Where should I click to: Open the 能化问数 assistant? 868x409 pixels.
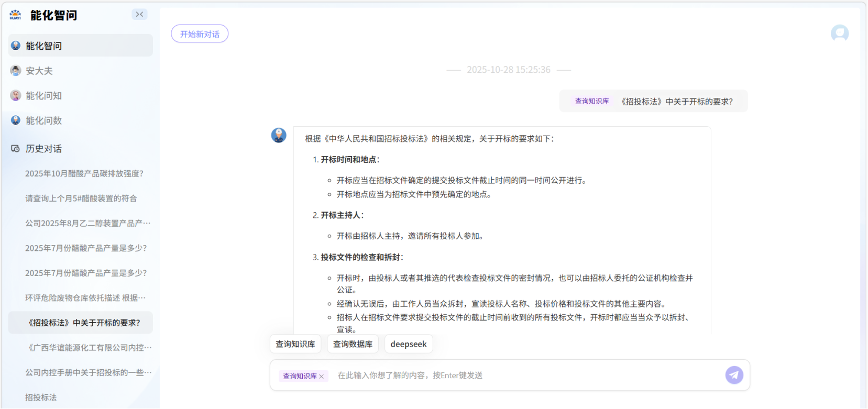pos(43,120)
